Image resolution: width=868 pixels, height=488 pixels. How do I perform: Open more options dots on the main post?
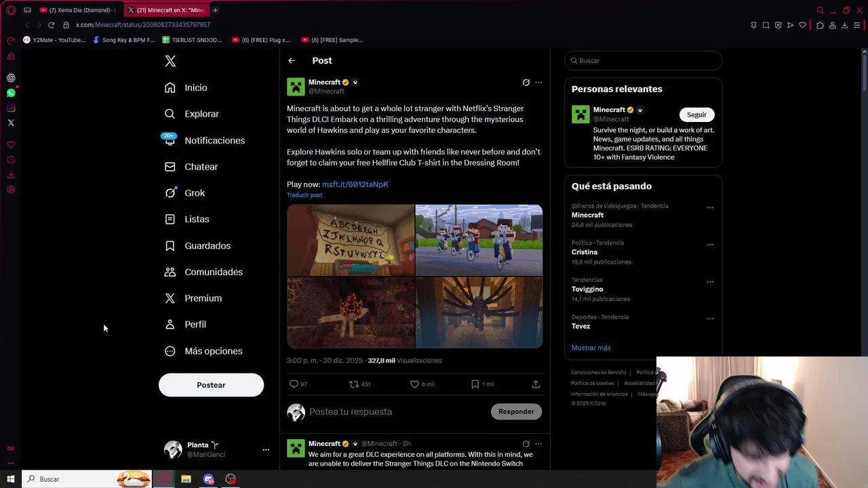(538, 83)
